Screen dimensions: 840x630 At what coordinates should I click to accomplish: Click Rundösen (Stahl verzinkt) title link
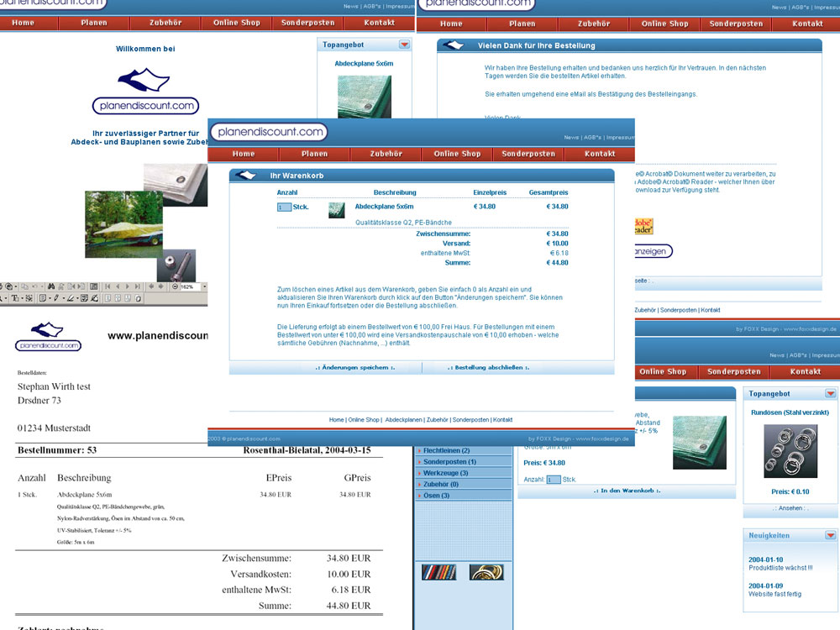[790, 412]
